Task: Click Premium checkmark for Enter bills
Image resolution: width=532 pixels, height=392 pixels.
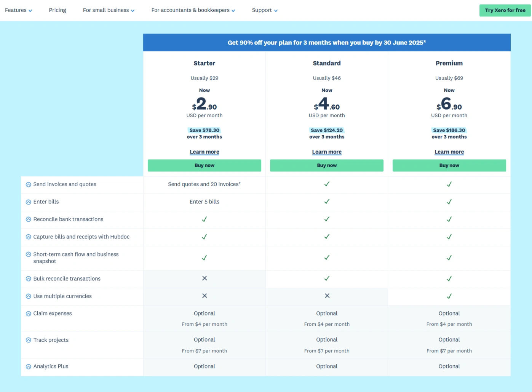Action: pos(449,202)
